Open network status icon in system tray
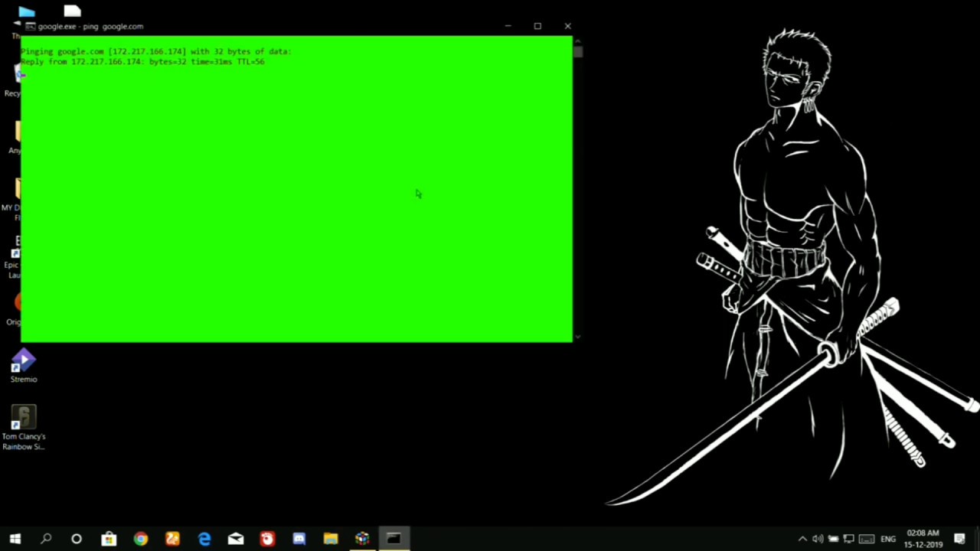Image resolution: width=980 pixels, height=551 pixels. [x=848, y=539]
